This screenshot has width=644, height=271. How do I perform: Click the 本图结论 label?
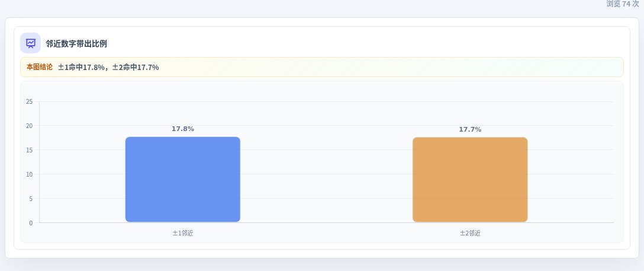coord(40,66)
